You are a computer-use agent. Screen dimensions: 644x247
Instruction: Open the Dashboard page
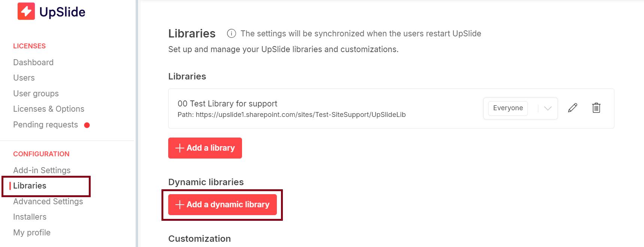(33, 62)
